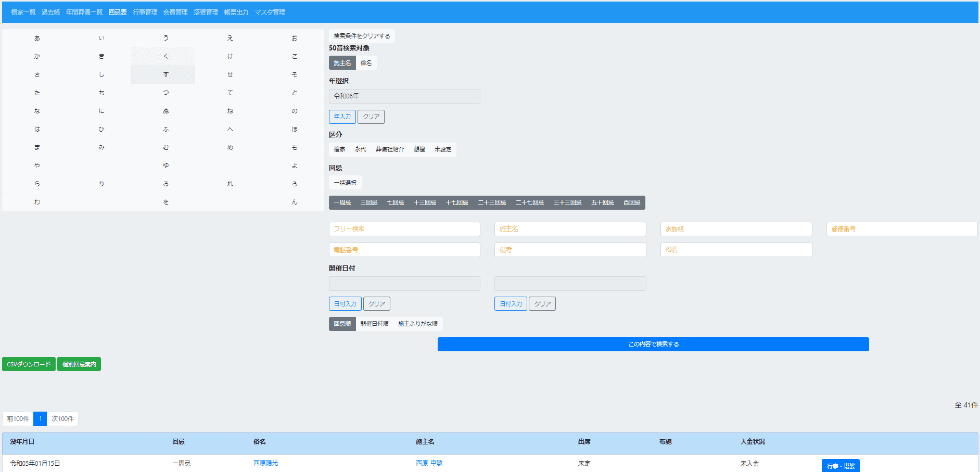Toggle the 五十回忌 filter
This screenshot has width=980, height=472.
pos(602,202)
